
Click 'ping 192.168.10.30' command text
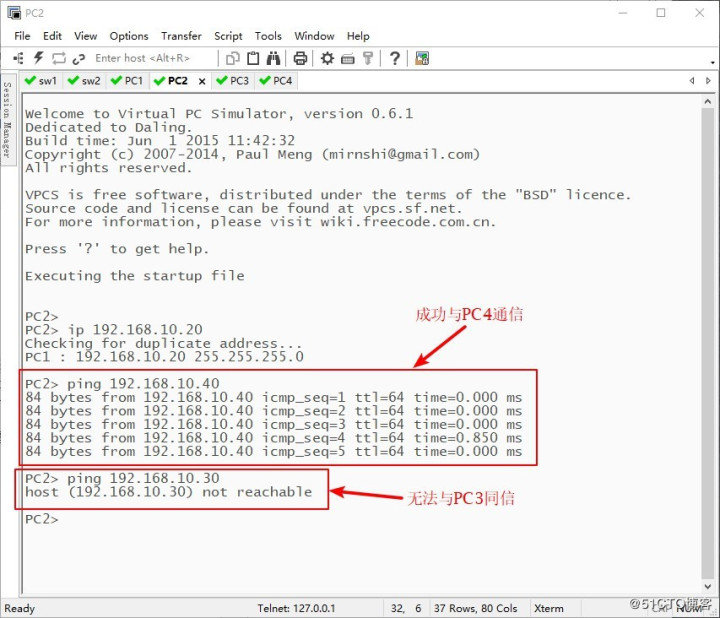[x=143, y=478]
